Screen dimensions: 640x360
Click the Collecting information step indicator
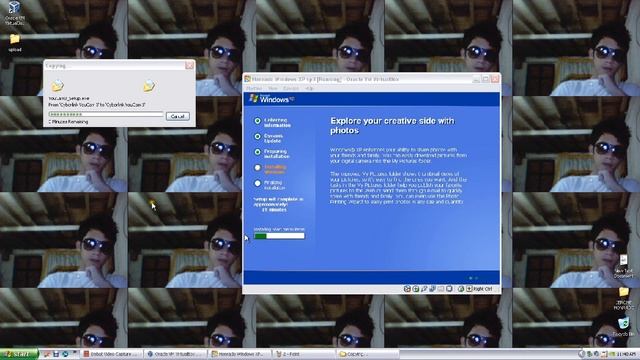[258, 121]
